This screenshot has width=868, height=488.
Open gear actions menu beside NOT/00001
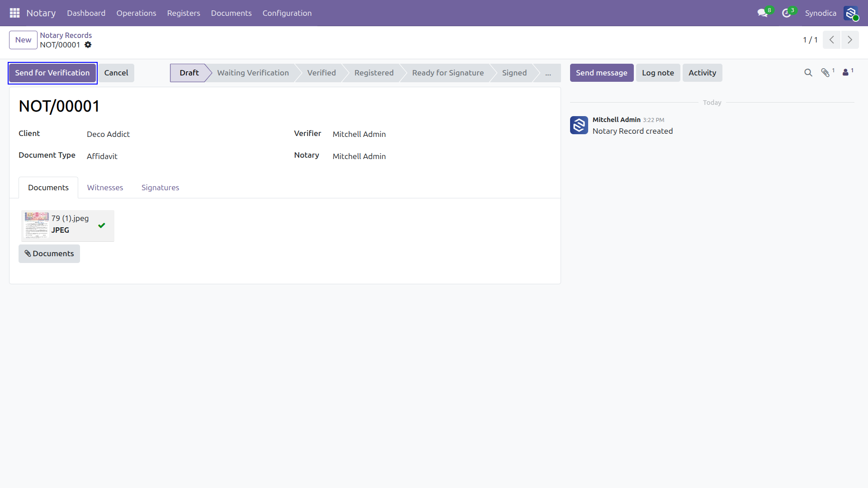[x=88, y=45]
